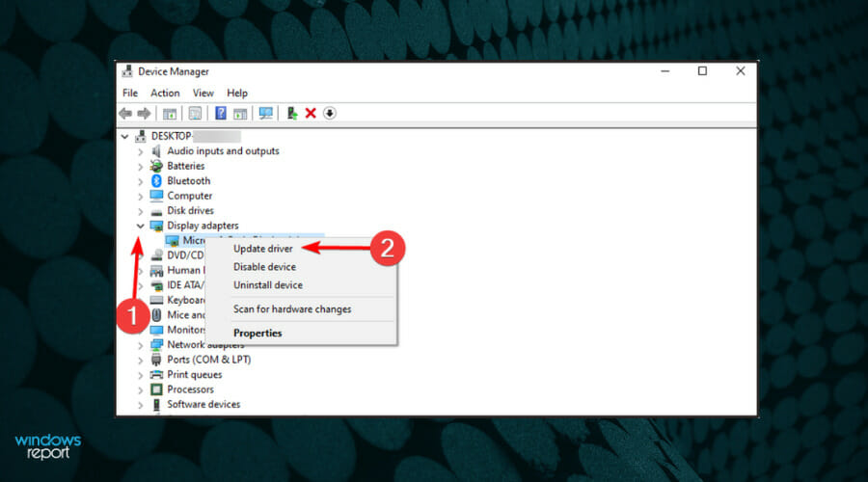Open the blue Help toolbar icon
Image resolution: width=868 pixels, height=482 pixels.
tap(220, 114)
